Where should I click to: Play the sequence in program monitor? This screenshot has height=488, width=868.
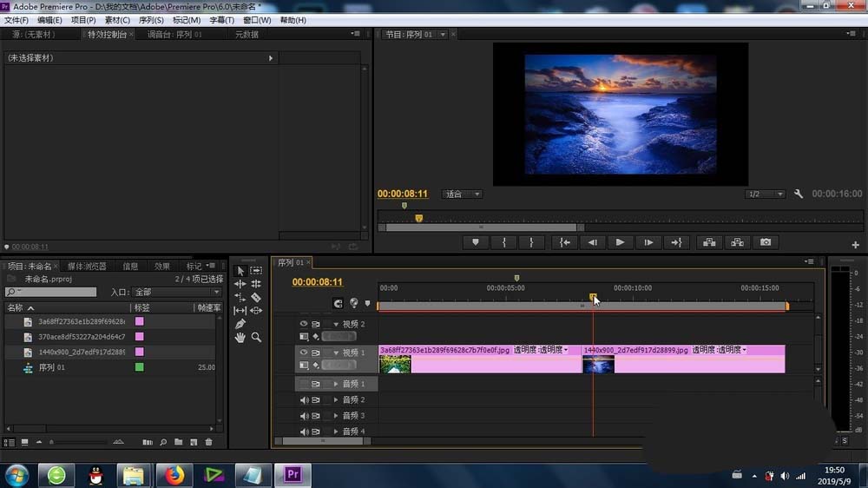pyautogui.click(x=620, y=242)
